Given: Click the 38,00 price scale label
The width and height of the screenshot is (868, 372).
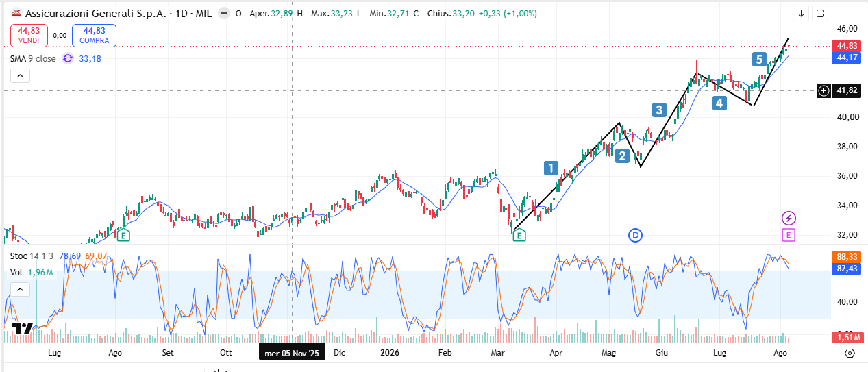Looking at the screenshot, I should pyautogui.click(x=847, y=146).
